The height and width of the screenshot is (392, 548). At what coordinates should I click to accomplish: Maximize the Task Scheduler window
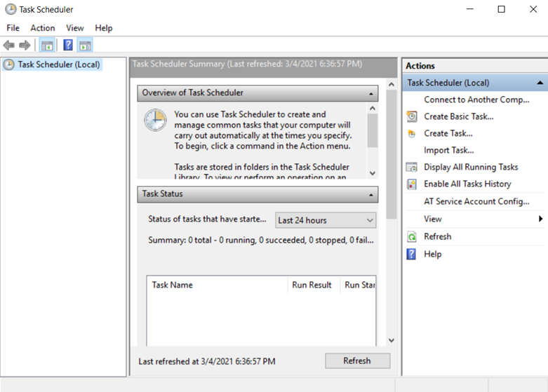point(502,9)
